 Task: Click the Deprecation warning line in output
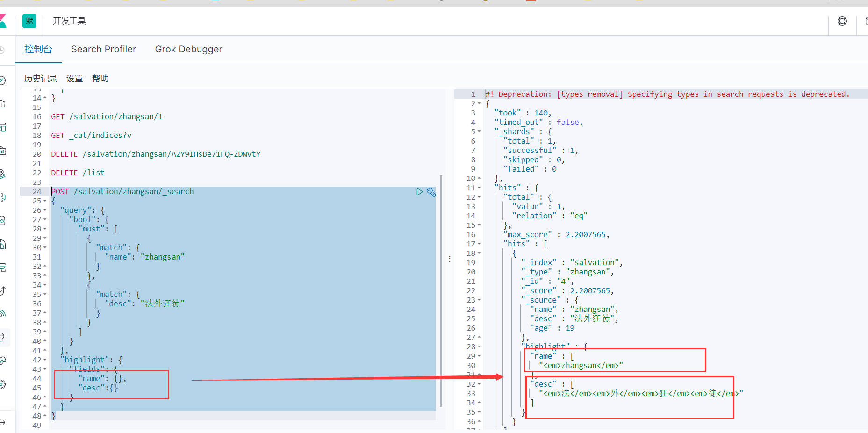[x=667, y=94]
